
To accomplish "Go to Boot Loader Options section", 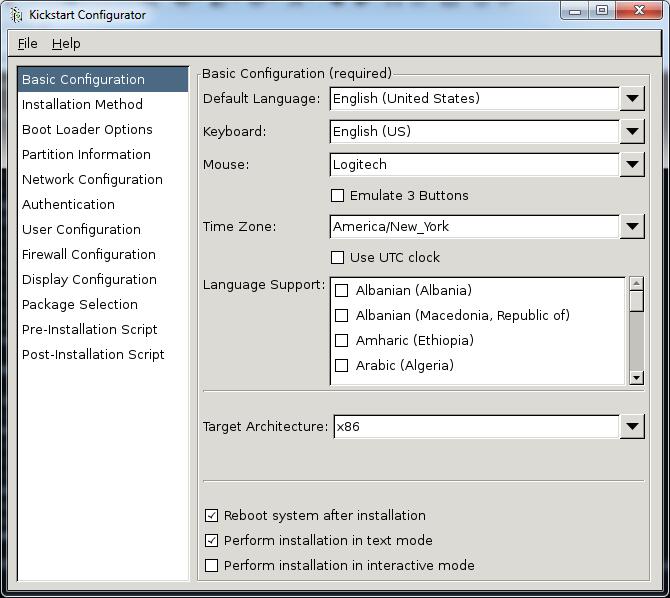I will tap(87, 129).
